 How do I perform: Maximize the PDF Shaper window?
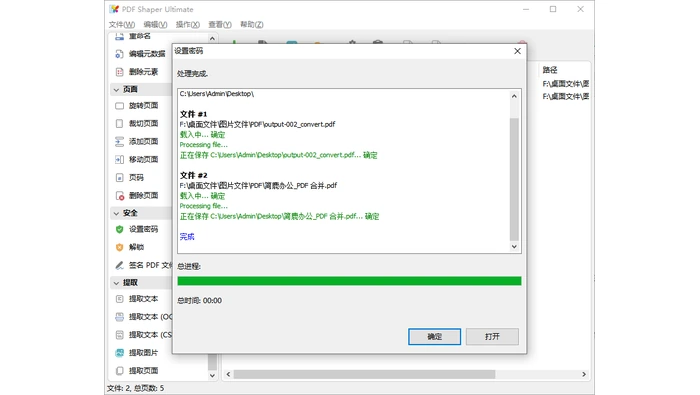553,9
